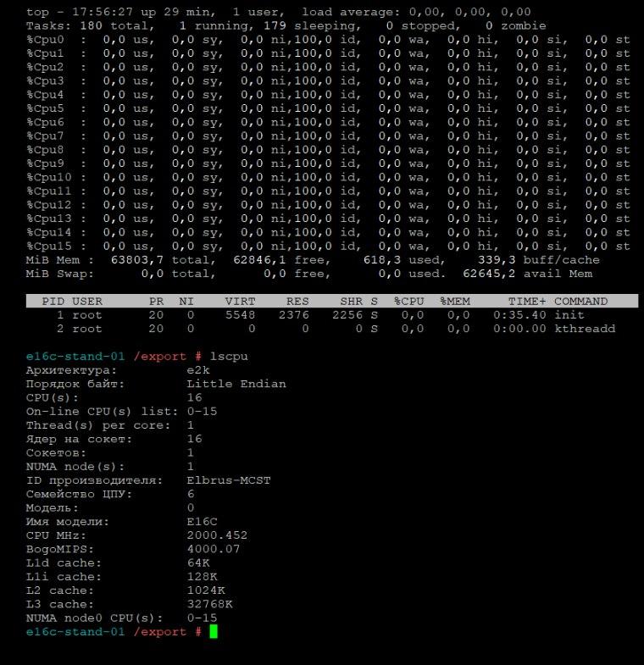Click the NUMA node0 CPU(s) label
The image size is (644, 665).
(x=94, y=618)
